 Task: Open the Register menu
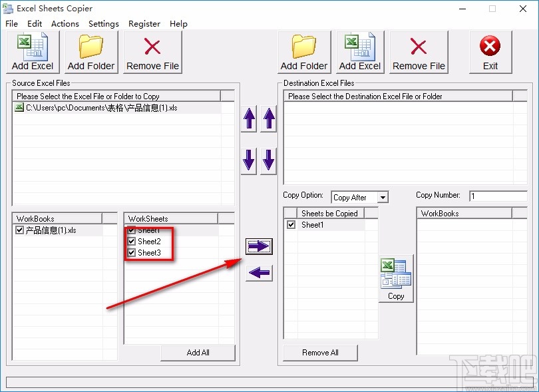pyautogui.click(x=144, y=23)
